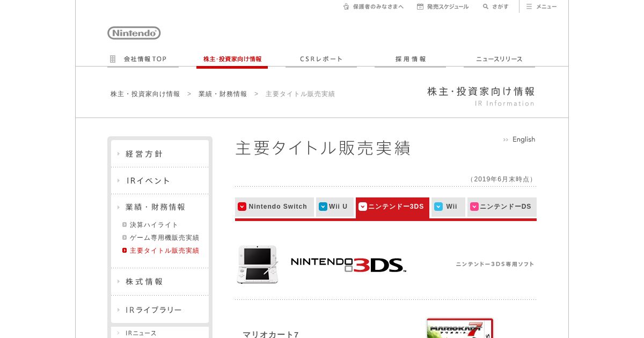This screenshot has height=338, width=644.
Task: Collapse 業績・財務情報 sidebar section
Action: tap(160, 207)
